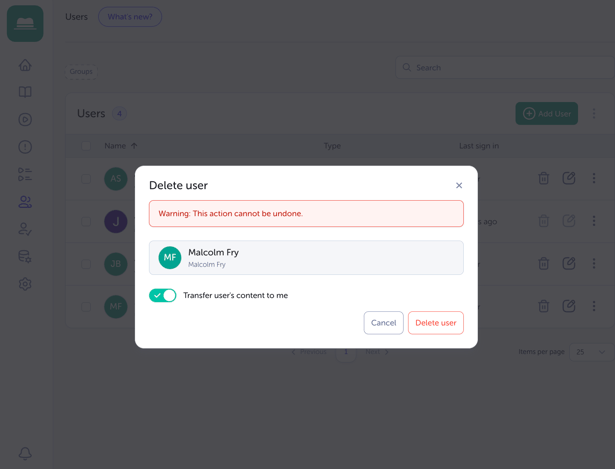
Task: Open the more options menu for the J row
Action: click(594, 221)
